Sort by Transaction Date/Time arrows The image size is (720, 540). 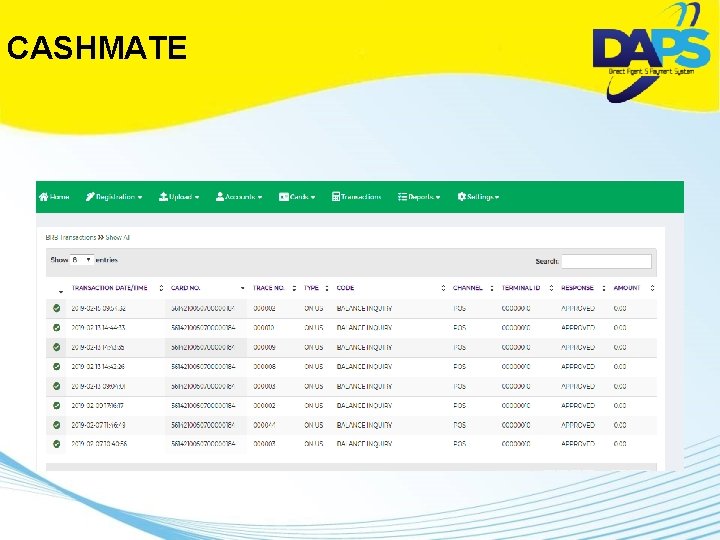click(161, 288)
